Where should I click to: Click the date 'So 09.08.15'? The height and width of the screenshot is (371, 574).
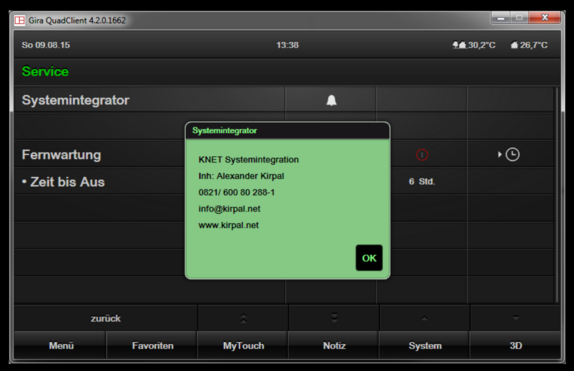pos(46,45)
